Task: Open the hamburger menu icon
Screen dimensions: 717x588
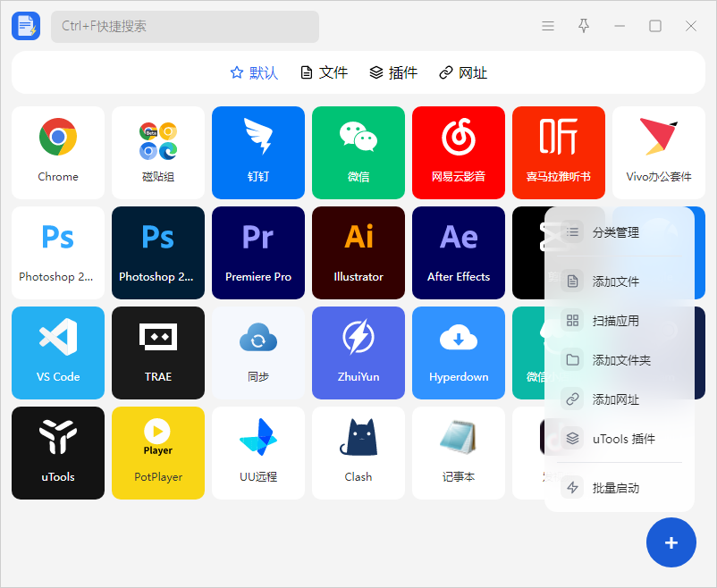Action: pyautogui.click(x=548, y=26)
